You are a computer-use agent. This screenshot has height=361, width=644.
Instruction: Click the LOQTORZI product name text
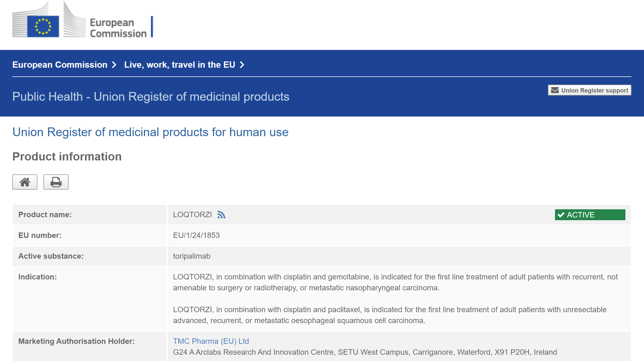pos(192,215)
